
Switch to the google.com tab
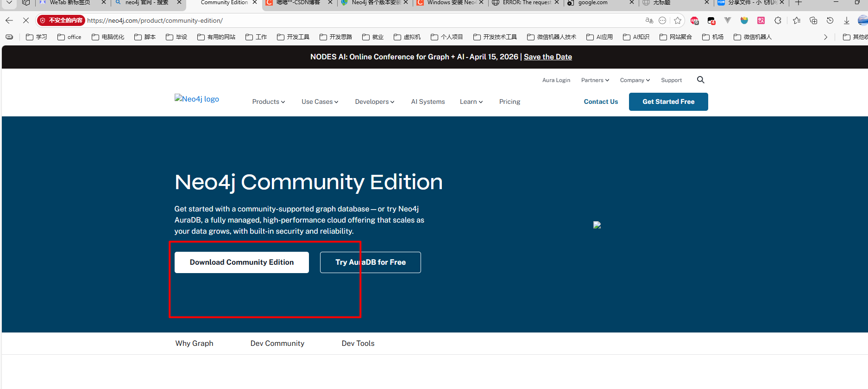tap(593, 3)
